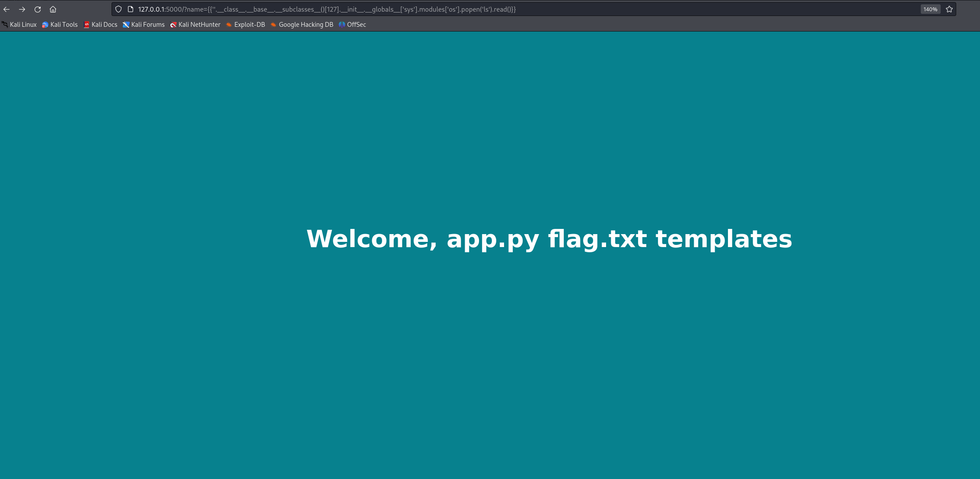Go back to the previous page
Viewport: 980px width, 479px height.
(x=6, y=9)
